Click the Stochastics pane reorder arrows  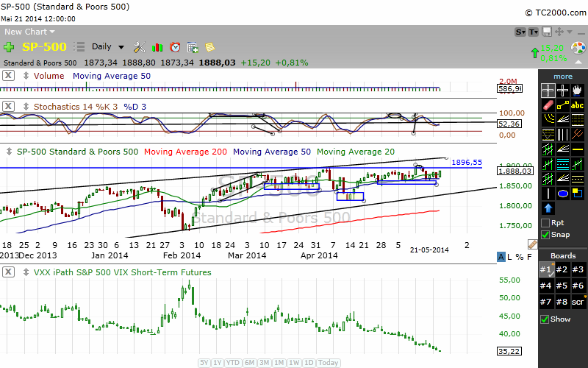click(26, 107)
